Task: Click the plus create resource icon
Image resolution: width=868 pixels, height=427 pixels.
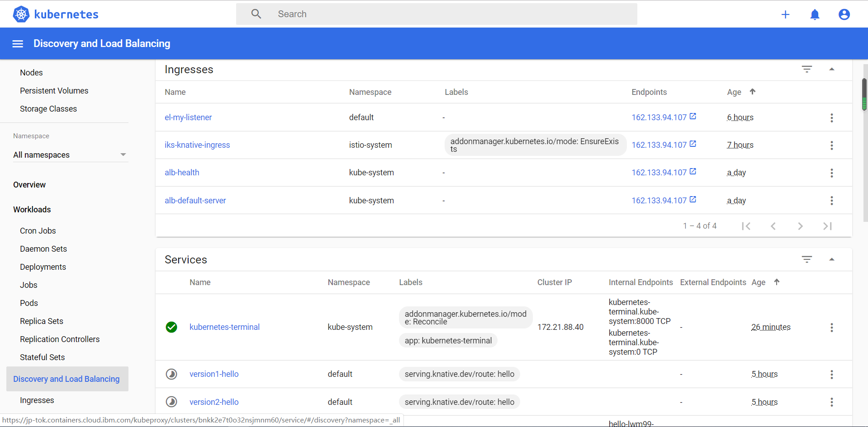Action: 785,14
